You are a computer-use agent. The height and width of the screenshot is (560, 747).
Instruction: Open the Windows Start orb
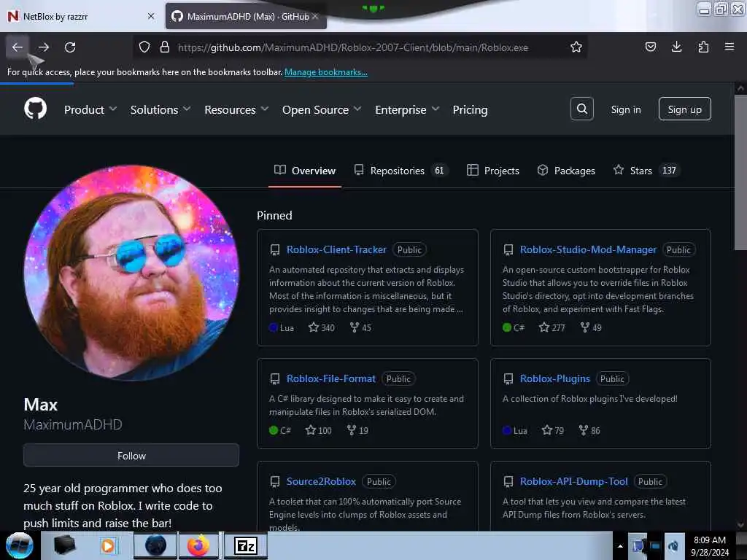[x=20, y=545]
